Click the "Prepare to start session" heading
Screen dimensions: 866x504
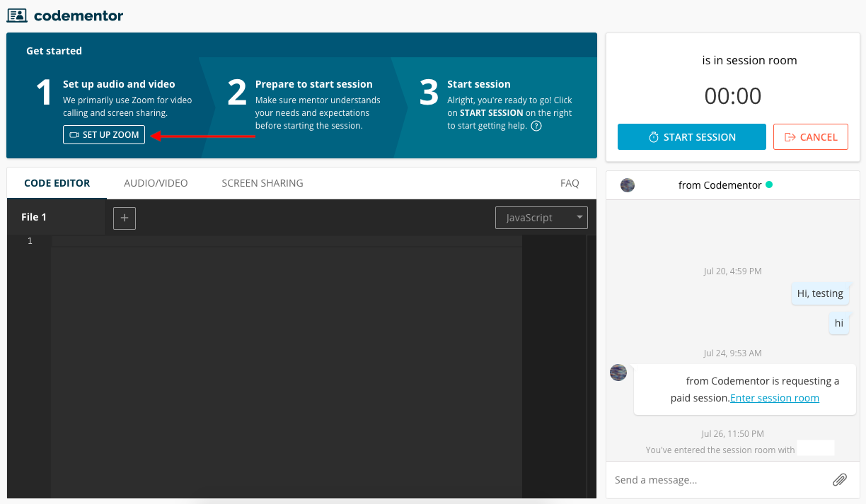pos(313,84)
